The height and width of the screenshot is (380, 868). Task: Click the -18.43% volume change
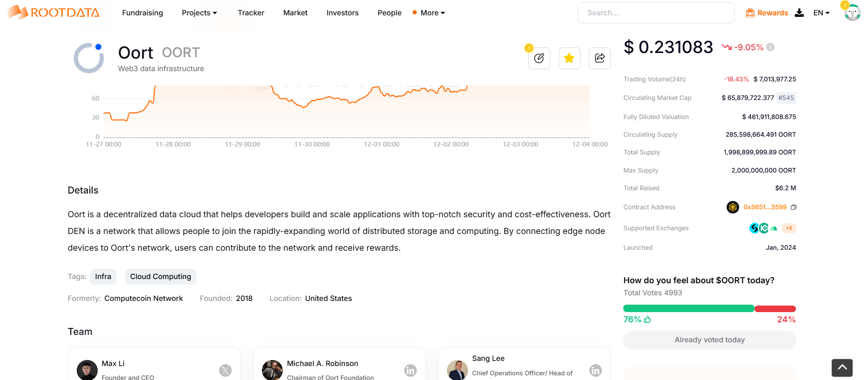736,79
